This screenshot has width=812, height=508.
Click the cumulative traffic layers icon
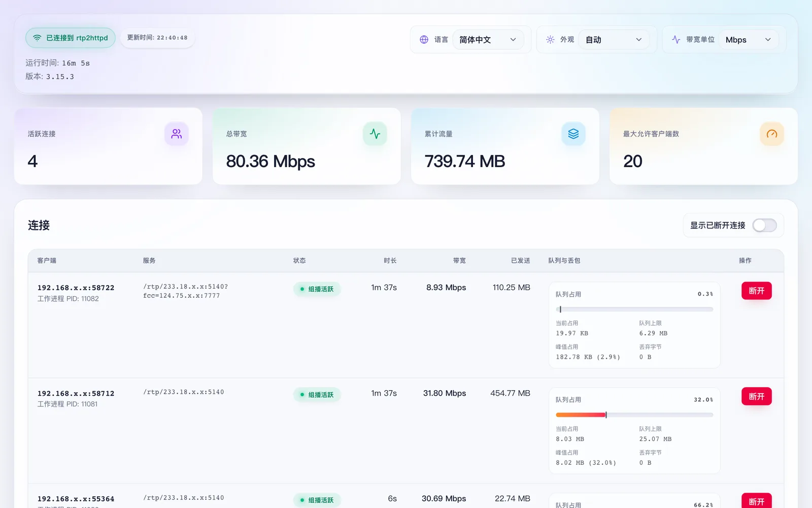point(573,134)
